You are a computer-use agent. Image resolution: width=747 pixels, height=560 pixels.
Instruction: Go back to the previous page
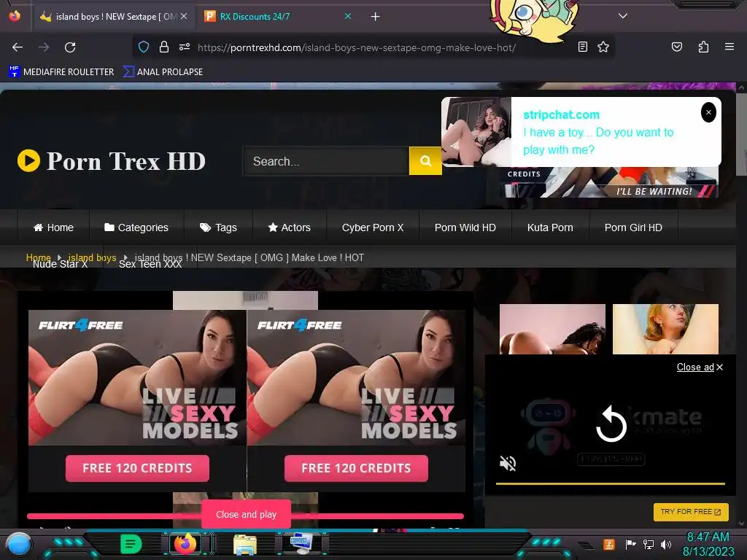[x=18, y=47]
